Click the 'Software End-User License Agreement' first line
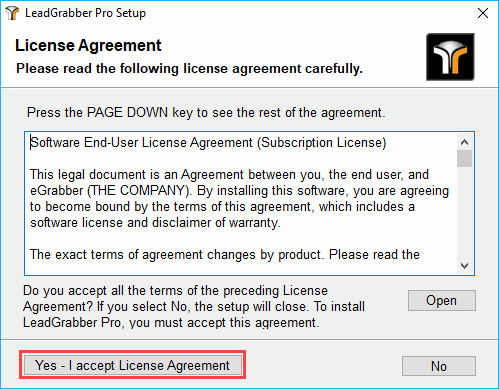The width and height of the screenshot is (499, 389). pyautogui.click(x=208, y=143)
